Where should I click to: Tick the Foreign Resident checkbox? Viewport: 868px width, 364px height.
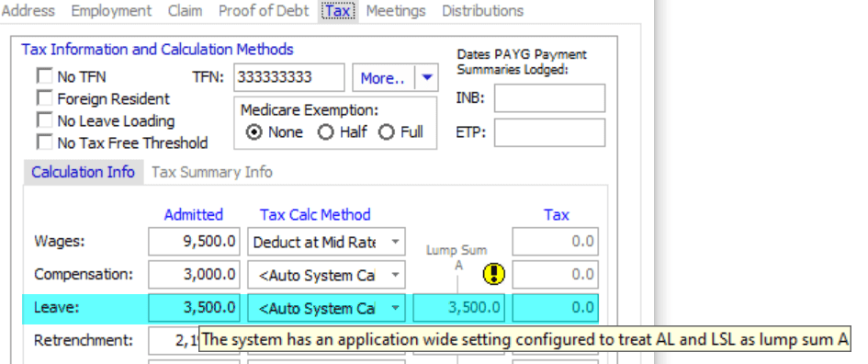pyautogui.click(x=44, y=98)
